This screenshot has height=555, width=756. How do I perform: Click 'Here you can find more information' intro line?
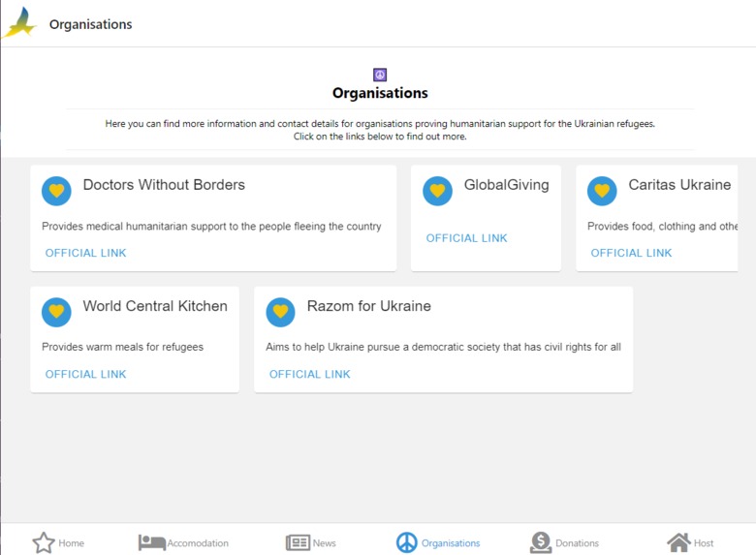(x=380, y=123)
